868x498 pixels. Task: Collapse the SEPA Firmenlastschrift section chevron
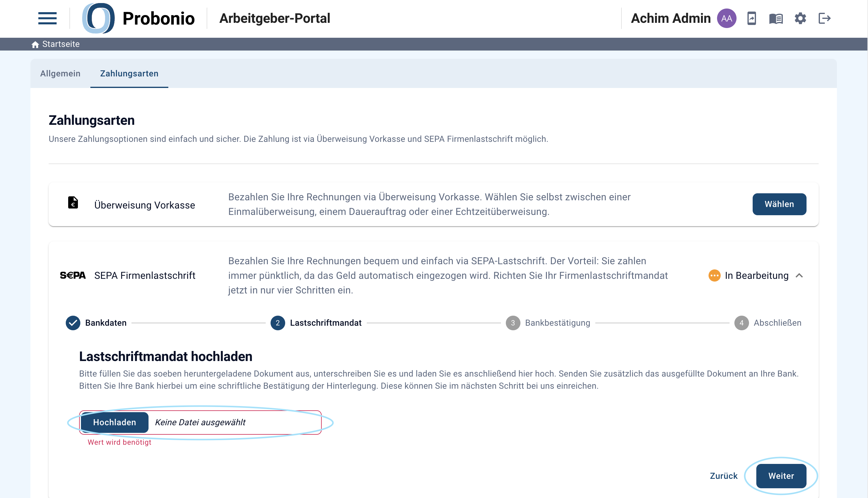[799, 276]
